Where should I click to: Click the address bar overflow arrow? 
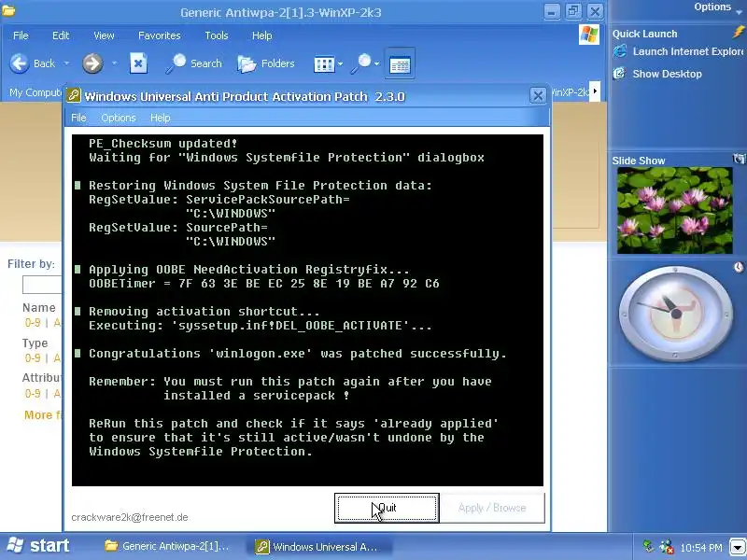coord(595,91)
